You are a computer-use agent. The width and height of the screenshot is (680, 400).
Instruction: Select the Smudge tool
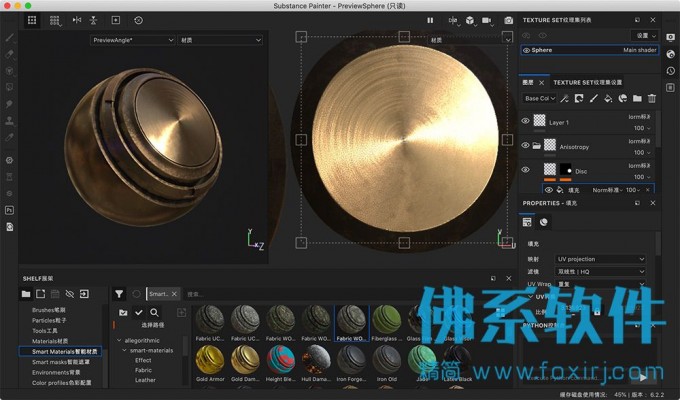pos(10,104)
